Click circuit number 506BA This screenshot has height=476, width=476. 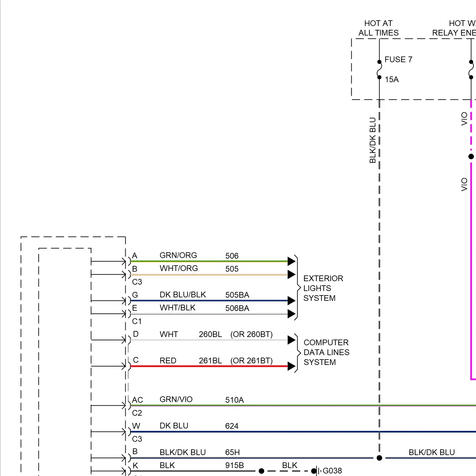pyautogui.click(x=237, y=308)
